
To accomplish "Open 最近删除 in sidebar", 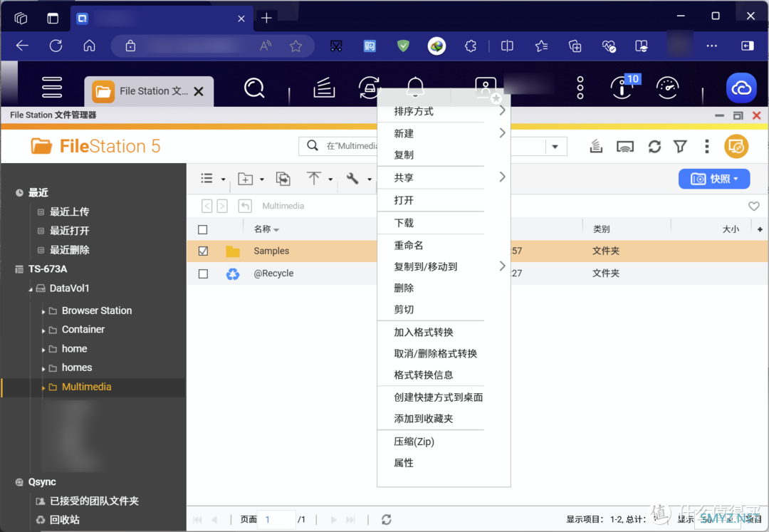I will coord(69,250).
